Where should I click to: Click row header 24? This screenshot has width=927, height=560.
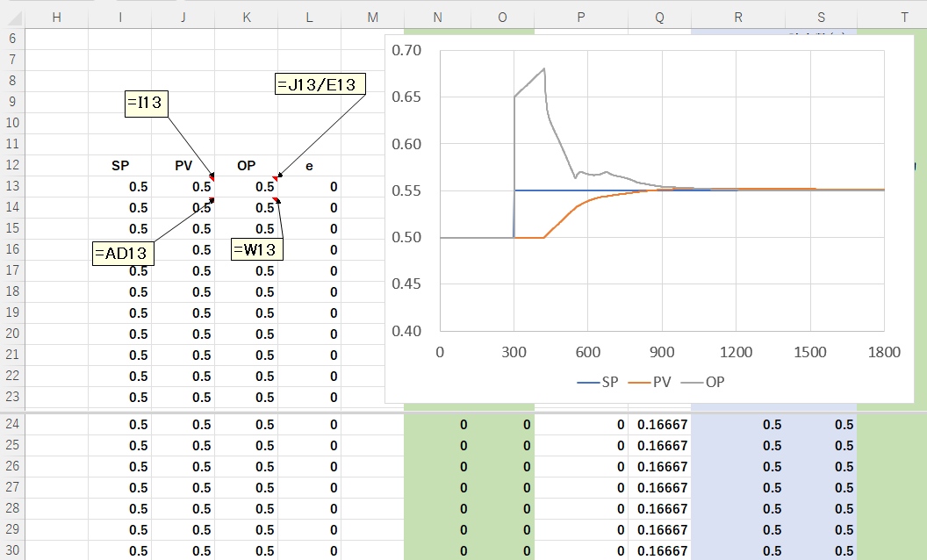pos(12,425)
